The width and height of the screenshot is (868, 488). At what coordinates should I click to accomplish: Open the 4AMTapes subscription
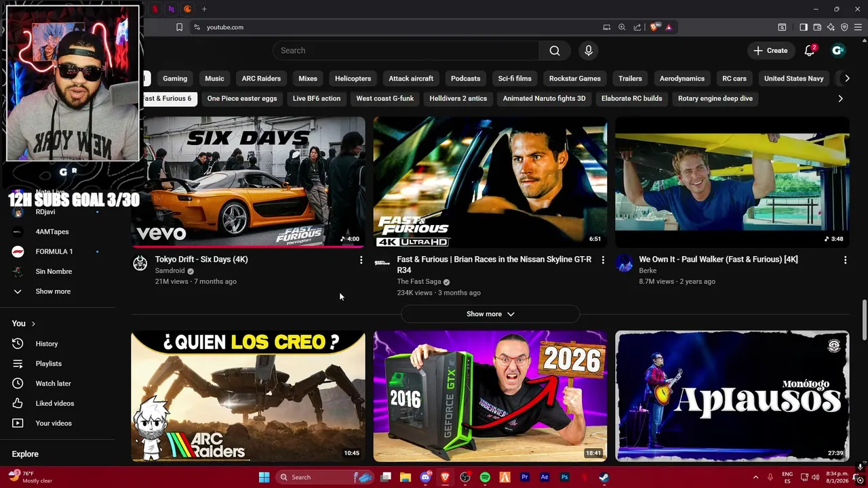[x=52, y=232]
